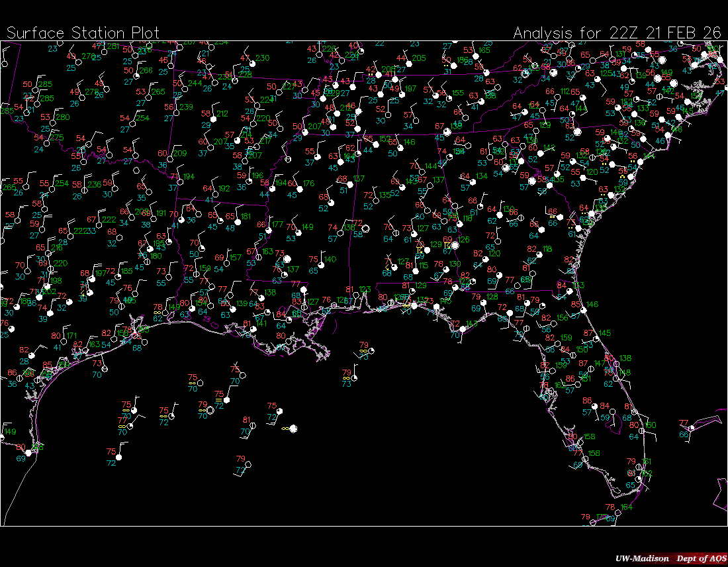Open the UW-Madison credit label

(x=641, y=558)
